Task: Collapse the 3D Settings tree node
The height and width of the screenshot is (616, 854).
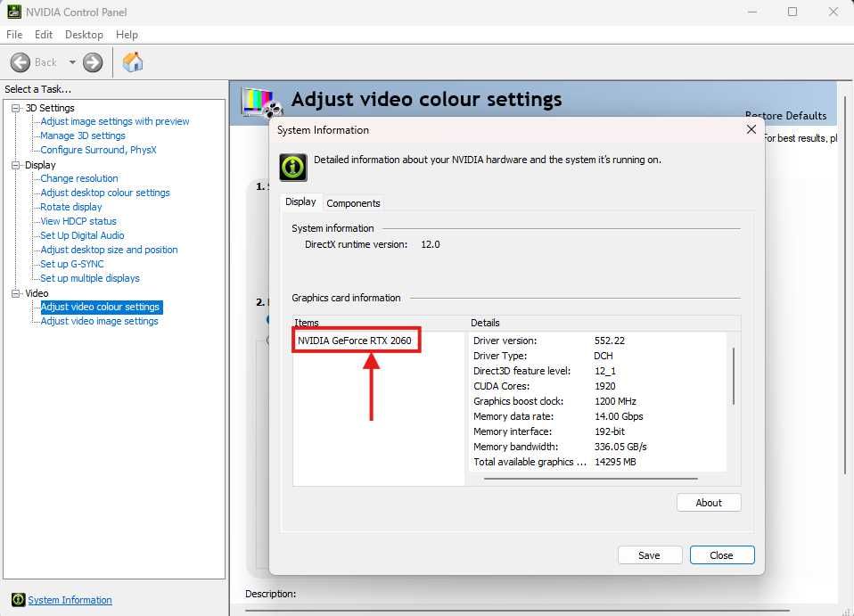Action: click(16, 108)
